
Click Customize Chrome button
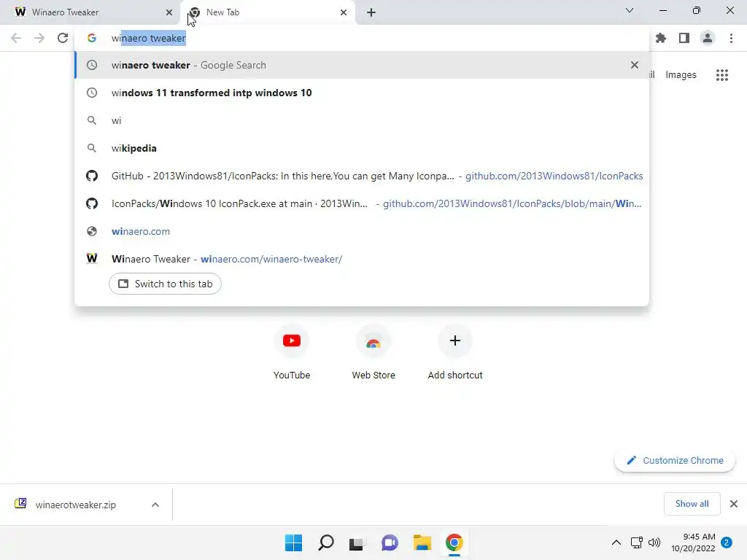(x=675, y=461)
